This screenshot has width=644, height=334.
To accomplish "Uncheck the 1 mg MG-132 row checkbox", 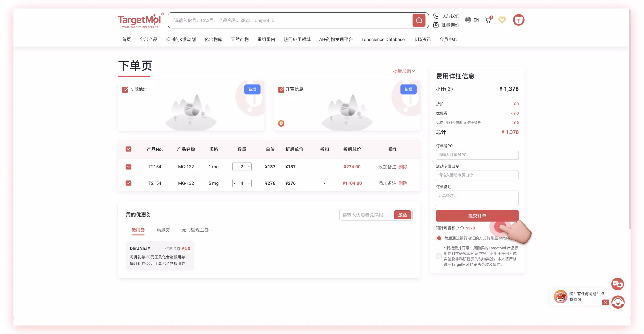I will coord(129,167).
